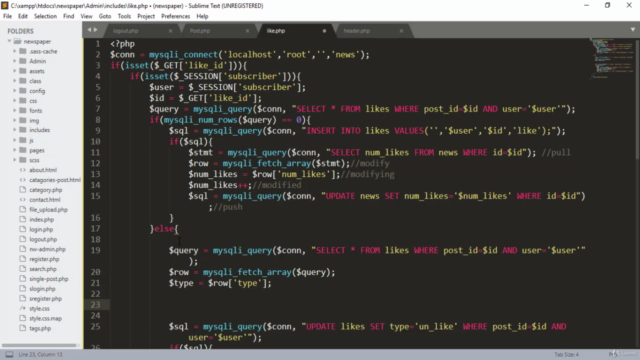The image size is (640, 360).
Task: Open search.php in the sidebar
Action: coord(43,269)
